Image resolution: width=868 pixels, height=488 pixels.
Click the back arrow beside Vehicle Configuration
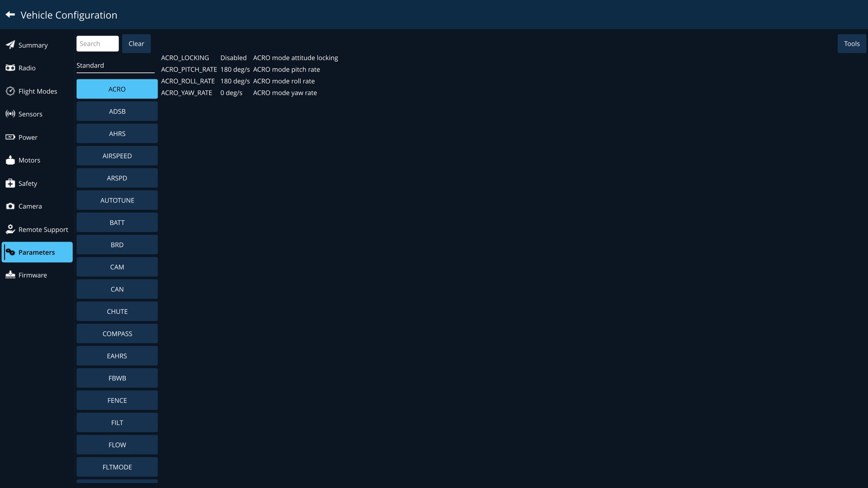10,14
